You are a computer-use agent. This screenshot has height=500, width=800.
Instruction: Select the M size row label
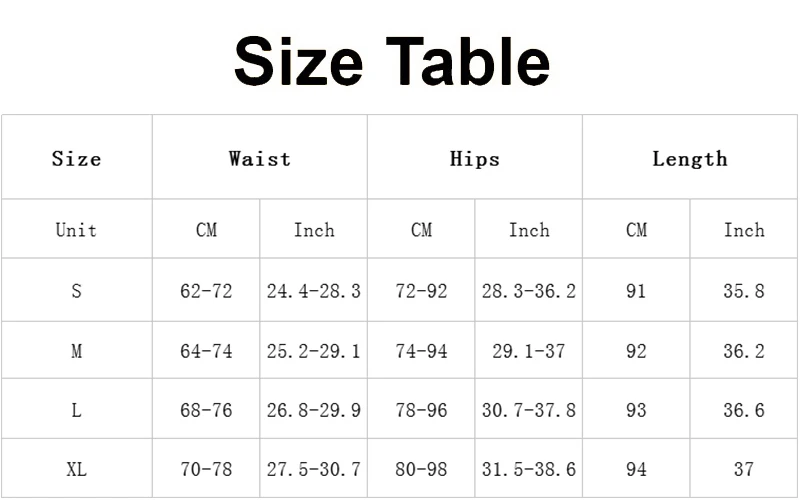coord(77,351)
